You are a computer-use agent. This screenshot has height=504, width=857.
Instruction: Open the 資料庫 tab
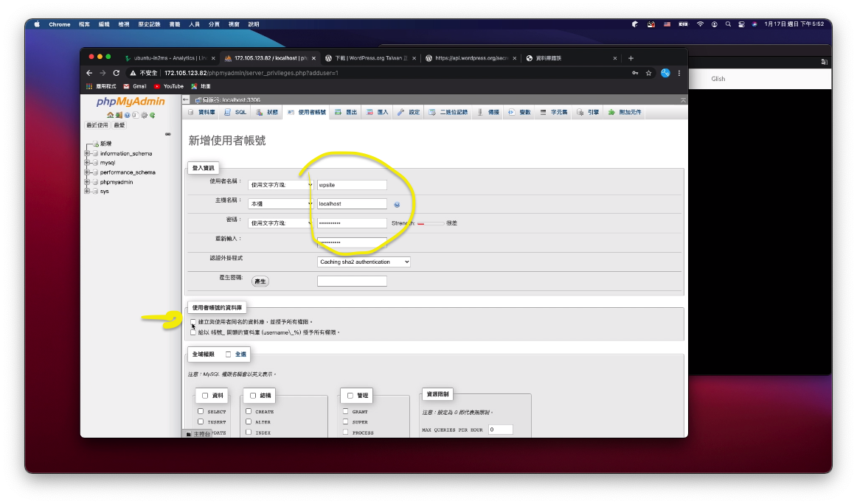201,113
